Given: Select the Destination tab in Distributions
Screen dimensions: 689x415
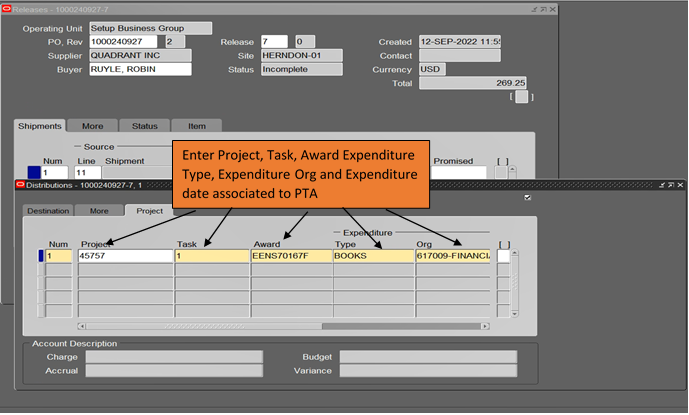Looking at the screenshot, I should coord(48,211).
